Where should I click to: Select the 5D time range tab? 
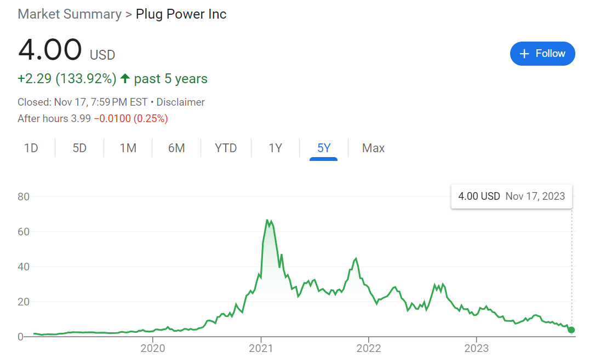click(79, 148)
